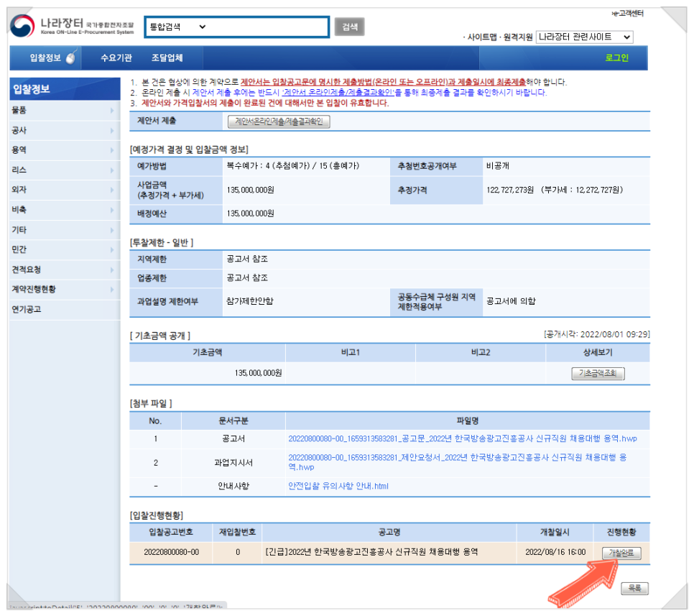Image resolution: width=694 pixels, height=616 pixels.
Task: Click the 기초금액 column header
Action: pyautogui.click(x=207, y=352)
